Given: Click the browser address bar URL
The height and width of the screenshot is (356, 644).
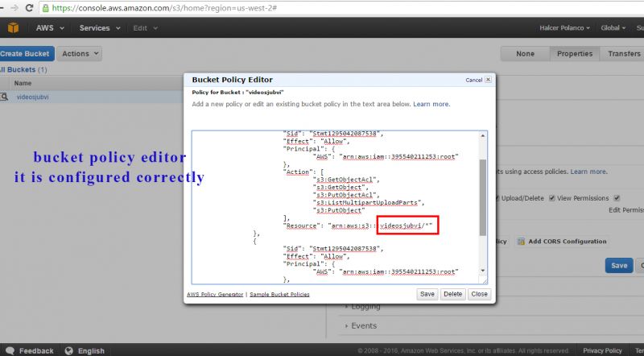Looking at the screenshot, I should [x=164, y=8].
